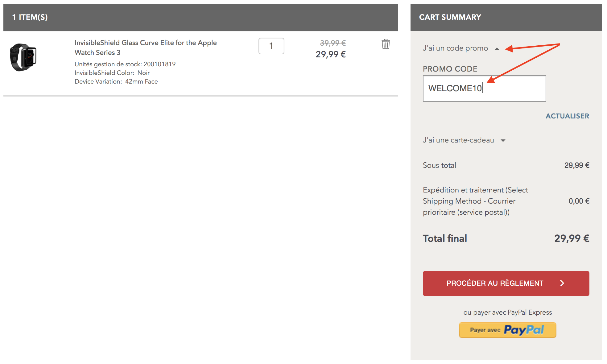This screenshot has width=607, height=364.
Task: Click the "J'ai une carte-cadeau" label
Action: tap(458, 140)
